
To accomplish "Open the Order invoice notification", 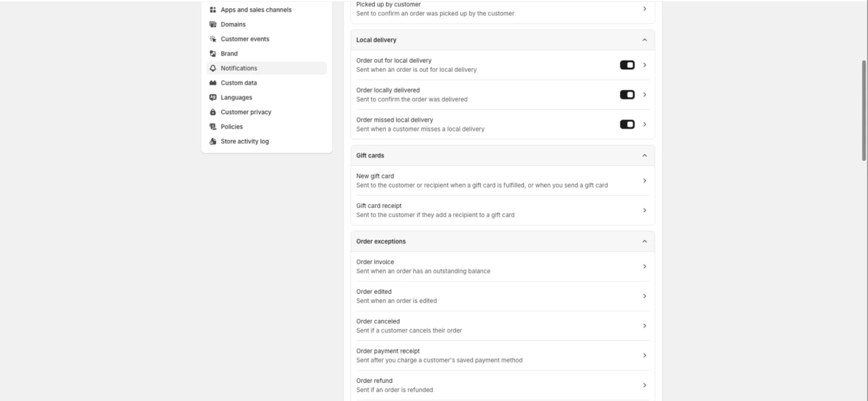I will pos(502,267).
